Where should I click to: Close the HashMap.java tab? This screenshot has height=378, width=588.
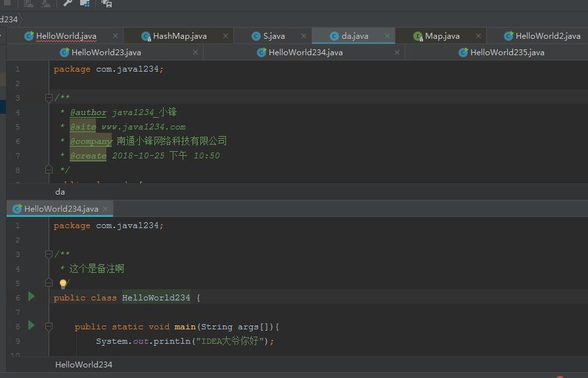click(226, 36)
